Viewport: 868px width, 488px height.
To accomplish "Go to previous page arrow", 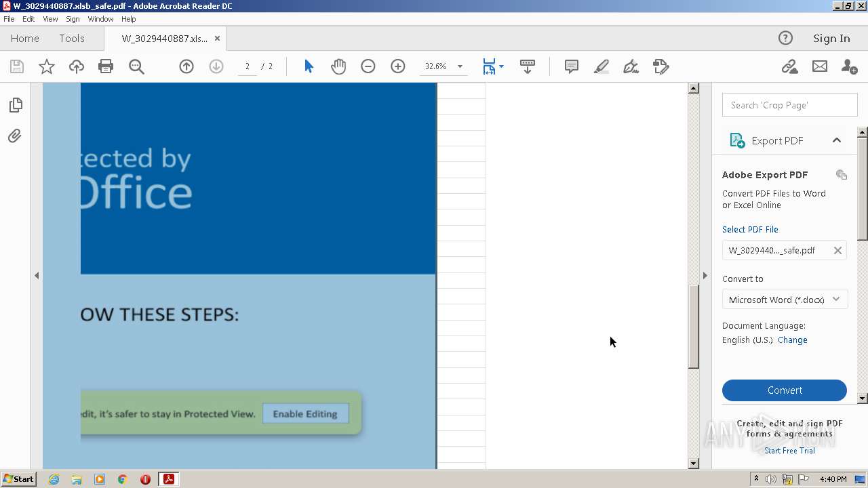I will [186, 66].
